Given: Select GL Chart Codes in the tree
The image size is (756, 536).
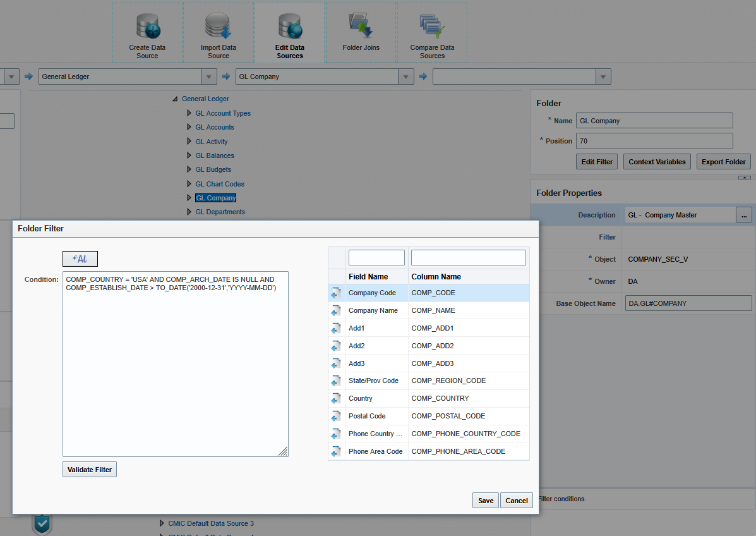Looking at the screenshot, I should (x=220, y=185).
